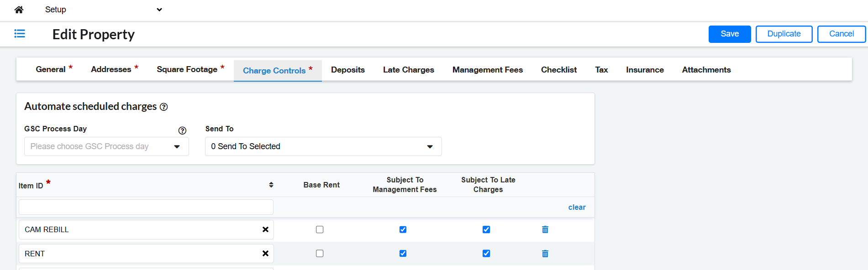Click the Edit Property page title
The image size is (868, 270).
click(x=94, y=34)
